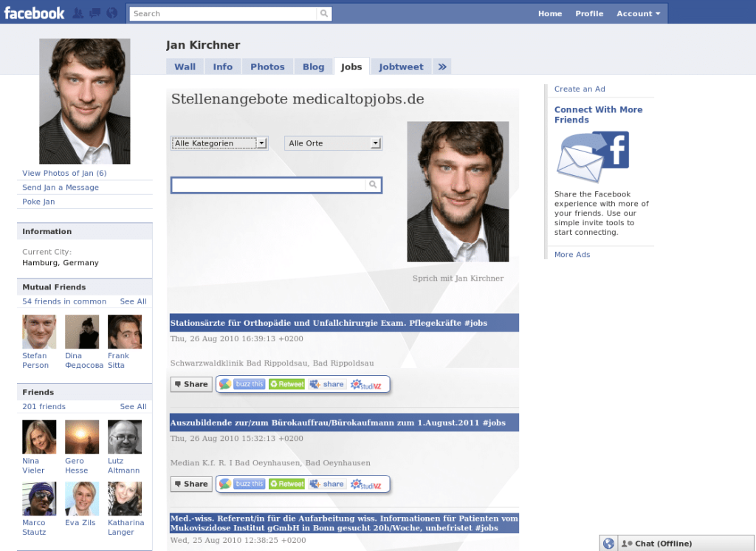Open Med.-wiss. Referent/in job title
This screenshot has height=551, width=756.
click(x=344, y=523)
